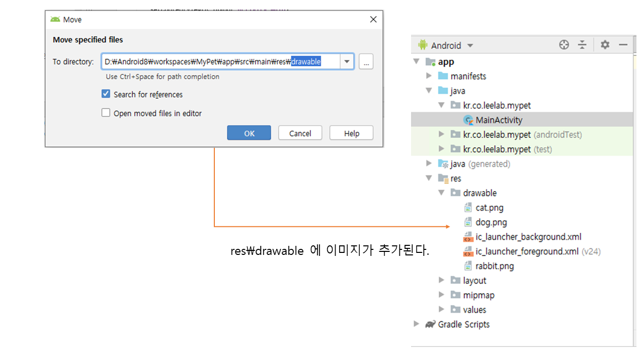Click the locate/scroll-from-source target icon
Viewport: 644px width, 362px height.
point(563,45)
